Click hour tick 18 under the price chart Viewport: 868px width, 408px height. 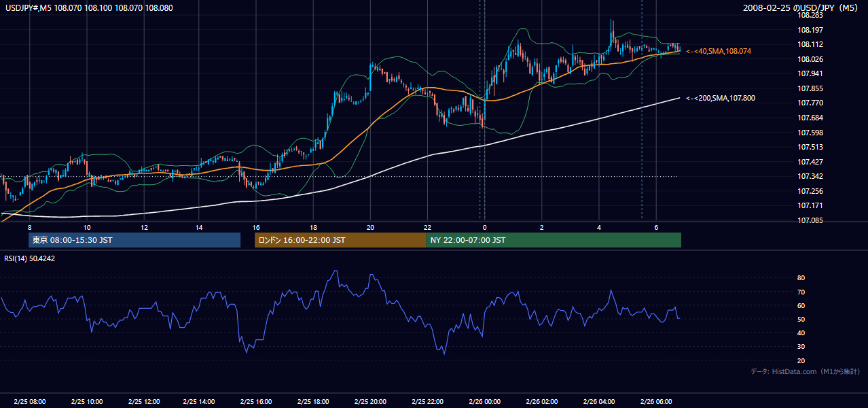pos(313,227)
